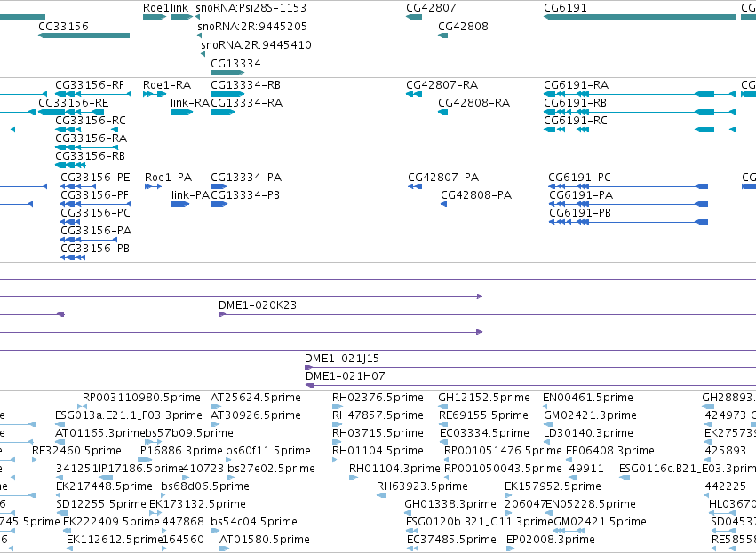Open protein CG6191-PA
This screenshot has width=756, height=553.
pyautogui.click(x=581, y=195)
